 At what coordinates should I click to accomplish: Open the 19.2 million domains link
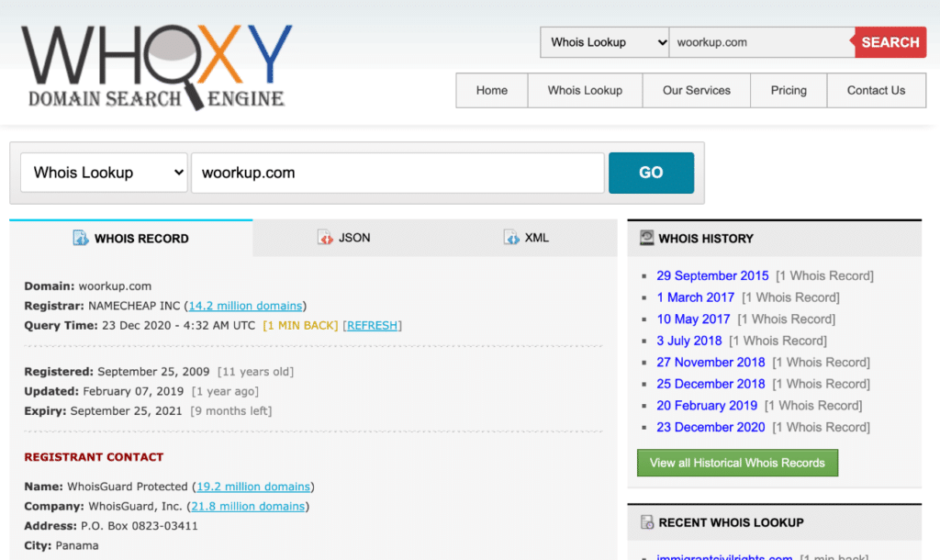coord(253,487)
